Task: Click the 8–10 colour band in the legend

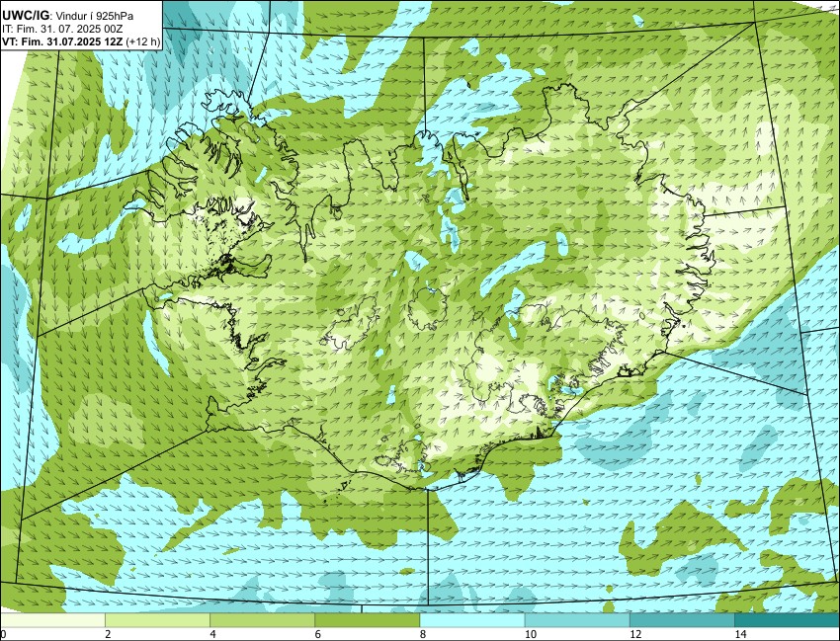Action: point(472,620)
